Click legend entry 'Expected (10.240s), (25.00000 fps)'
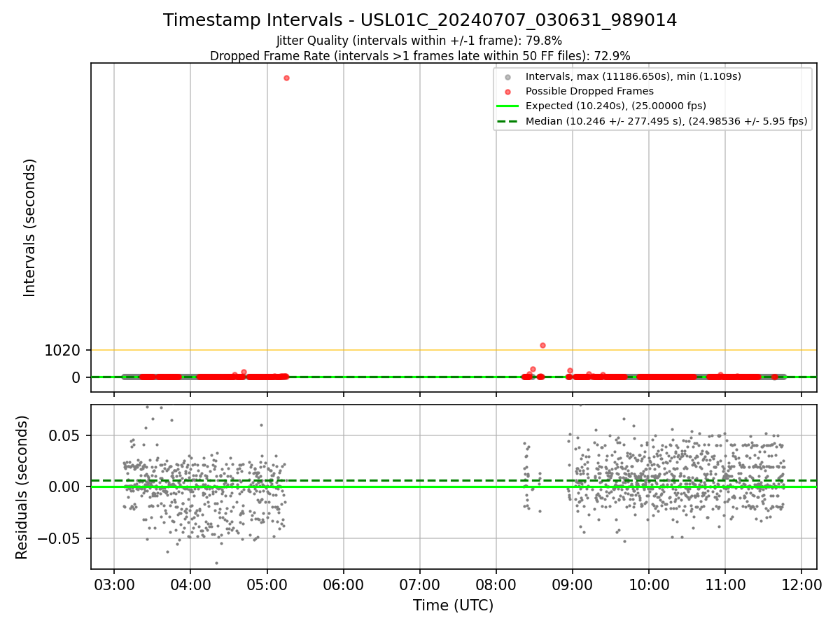840x630 pixels. 615,106
